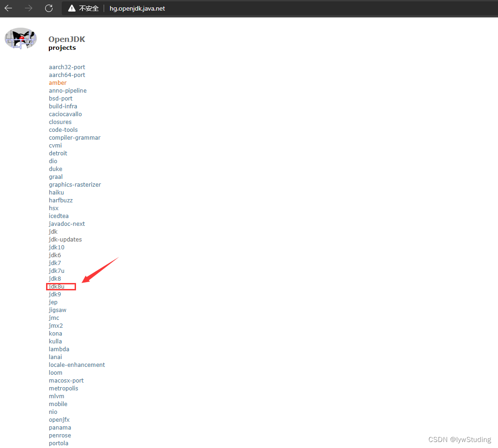Reload the current page
The image size is (498, 448).
pyautogui.click(x=48, y=8)
